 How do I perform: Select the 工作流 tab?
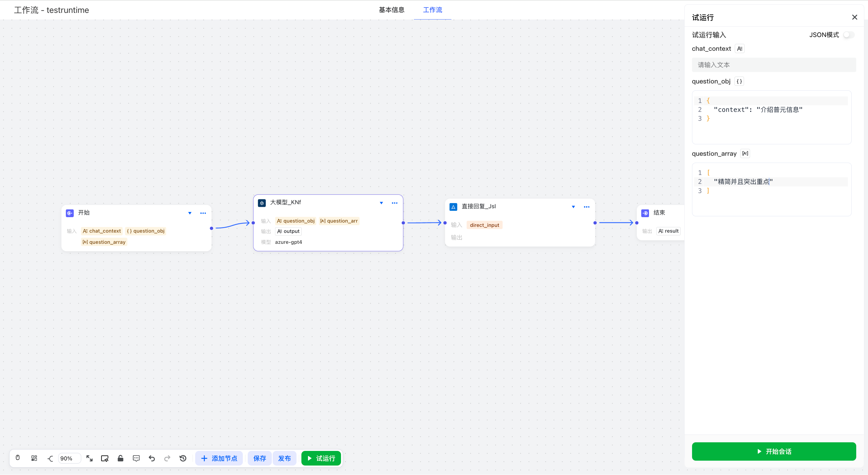tap(432, 10)
